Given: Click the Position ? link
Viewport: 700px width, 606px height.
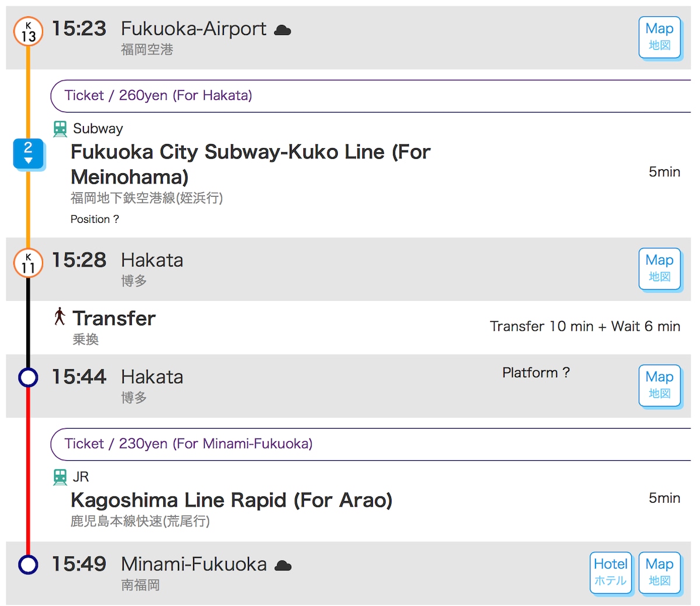Looking at the screenshot, I should (94, 219).
